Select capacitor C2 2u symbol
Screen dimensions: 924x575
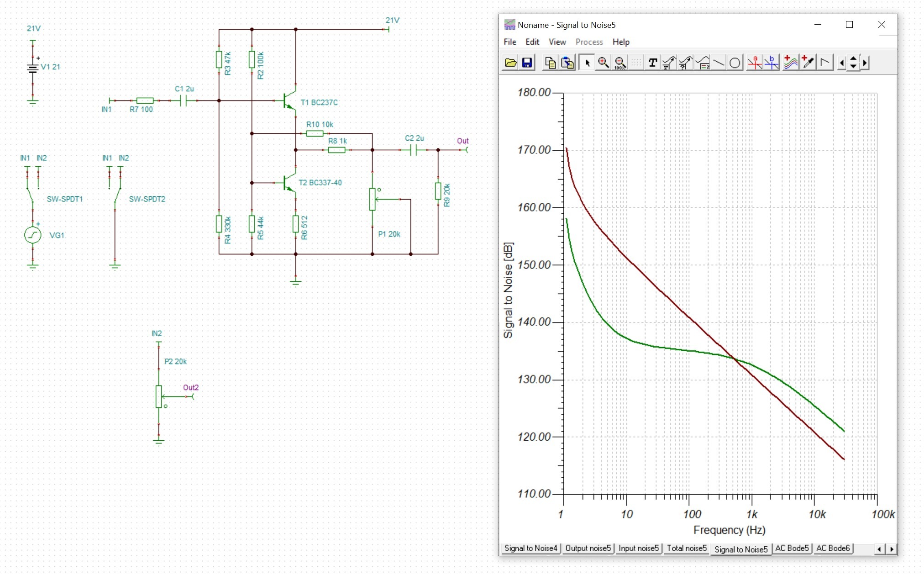pyautogui.click(x=414, y=150)
